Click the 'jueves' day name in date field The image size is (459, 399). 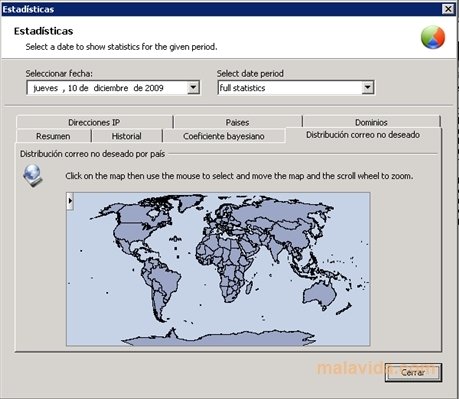click(x=46, y=88)
